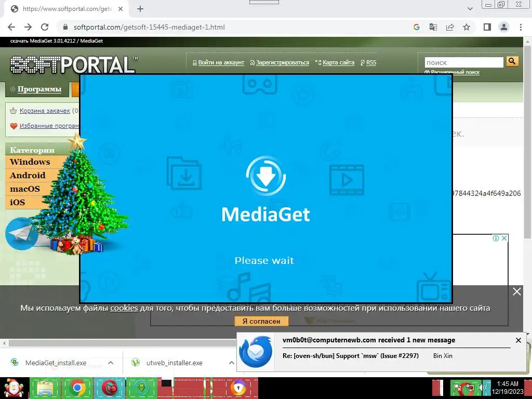Select the Windows category
Image resolution: width=532 pixels, height=399 pixels.
click(x=30, y=162)
